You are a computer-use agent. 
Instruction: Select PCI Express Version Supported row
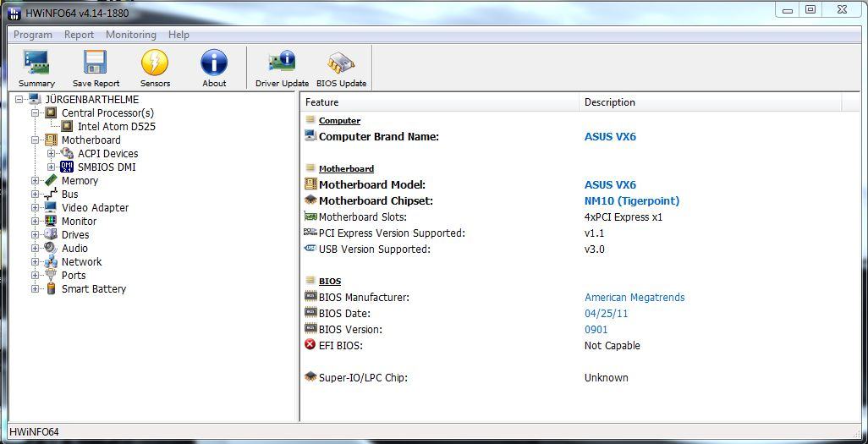579,233
